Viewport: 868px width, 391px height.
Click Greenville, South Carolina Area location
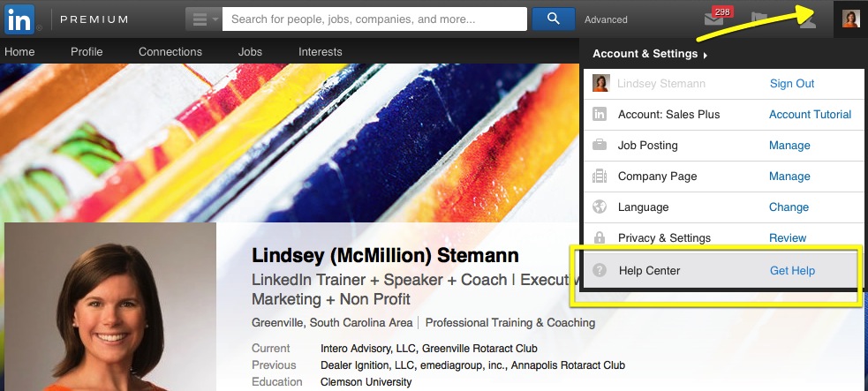pos(332,322)
